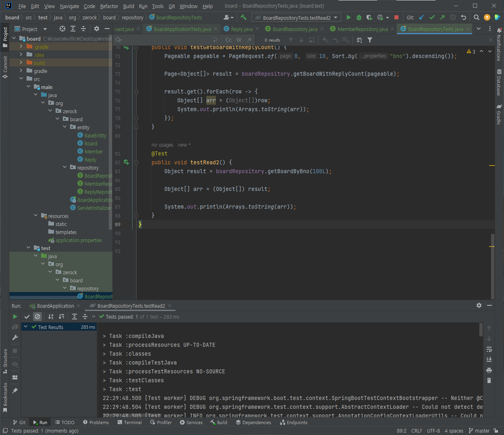The height and width of the screenshot is (435, 504).
Task: Clear console output with trash icon
Action: (x=489, y=381)
